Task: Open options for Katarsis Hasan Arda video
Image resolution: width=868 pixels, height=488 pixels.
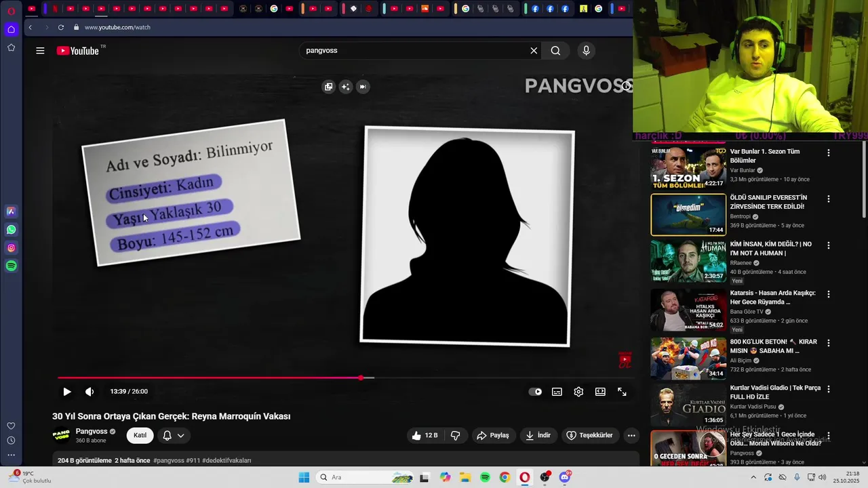Action: click(x=828, y=294)
